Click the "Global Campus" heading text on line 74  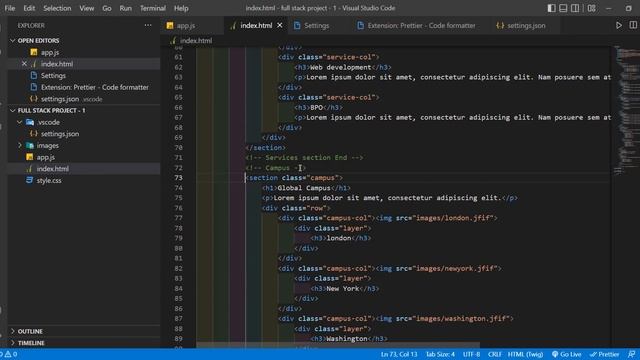coord(304,188)
